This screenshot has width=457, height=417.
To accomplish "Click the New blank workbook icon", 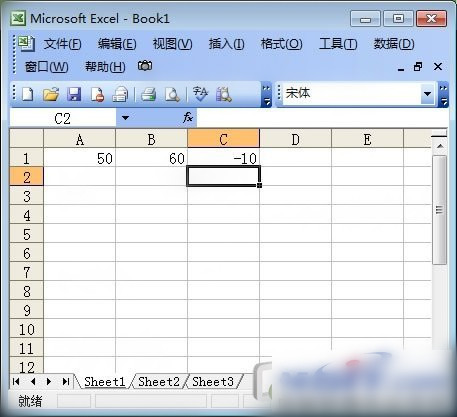I will pos(28,94).
